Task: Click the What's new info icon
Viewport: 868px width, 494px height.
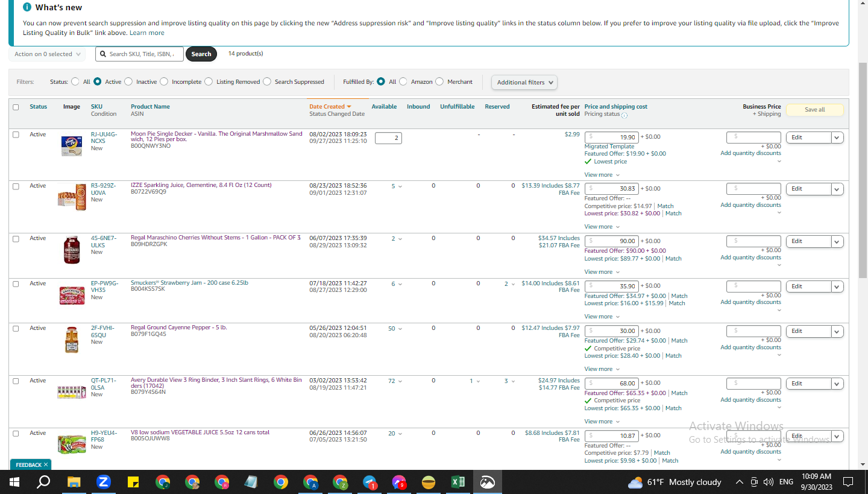Action: point(27,7)
